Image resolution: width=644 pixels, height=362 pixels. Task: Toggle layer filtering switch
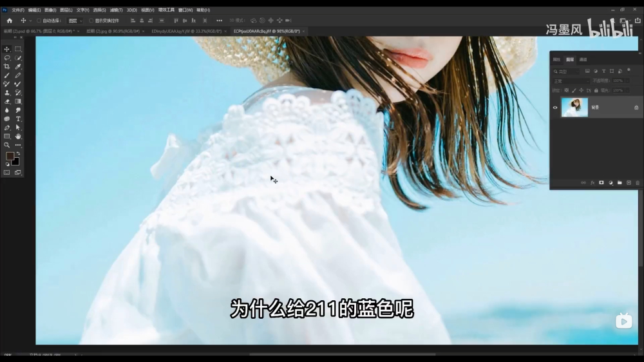tap(629, 70)
